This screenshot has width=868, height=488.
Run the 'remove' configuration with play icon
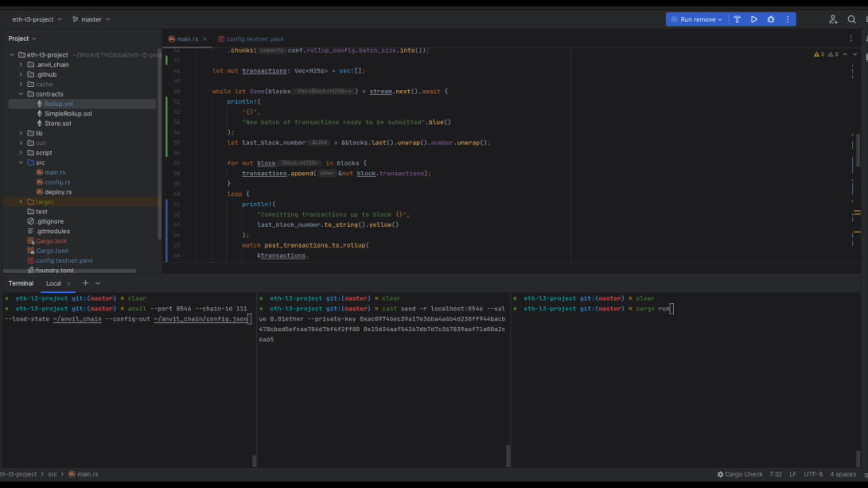coord(754,19)
